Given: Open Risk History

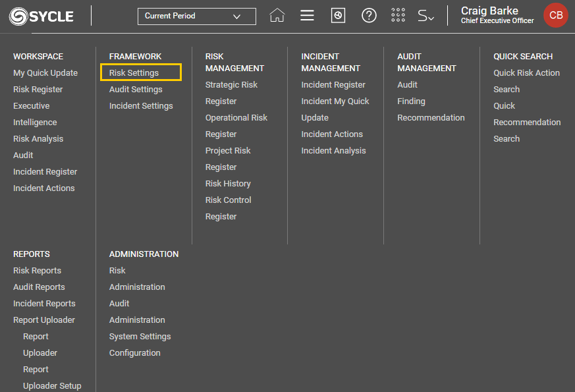Looking at the screenshot, I should point(228,184).
